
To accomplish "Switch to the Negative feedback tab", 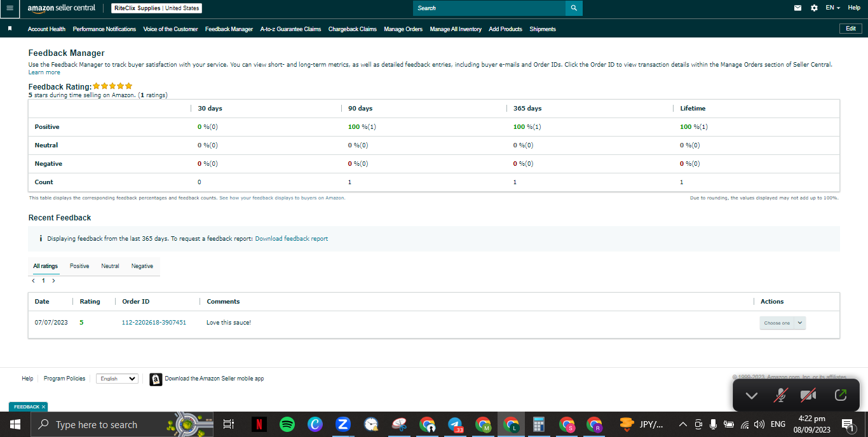I will pos(142,266).
